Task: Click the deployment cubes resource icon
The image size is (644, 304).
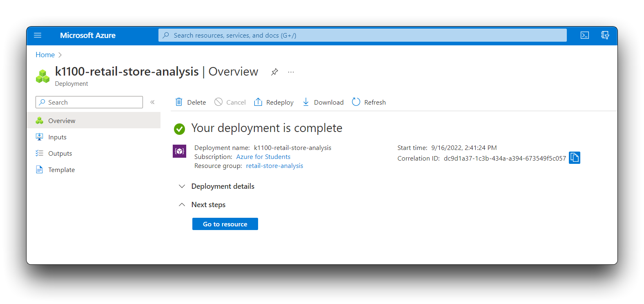Action: tap(42, 76)
